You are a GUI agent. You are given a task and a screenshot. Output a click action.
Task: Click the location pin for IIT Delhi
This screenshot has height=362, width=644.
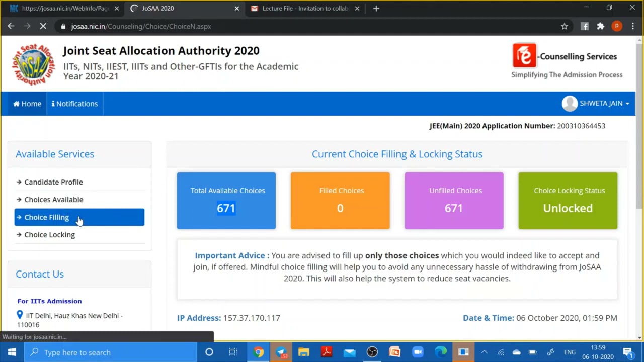tap(20, 315)
